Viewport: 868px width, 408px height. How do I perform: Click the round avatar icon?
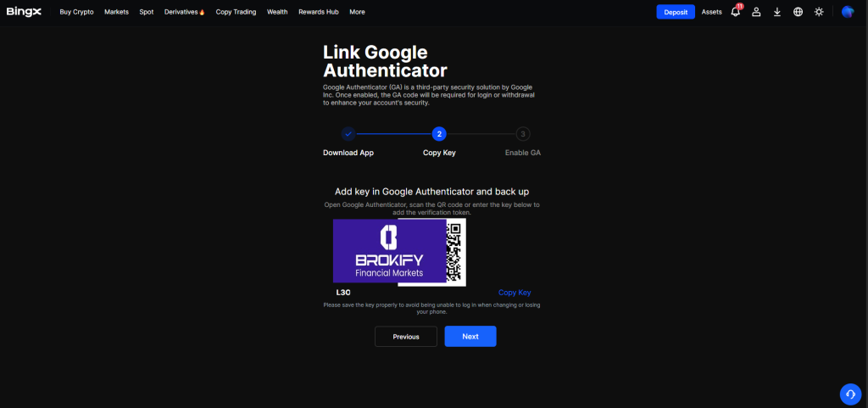(x=848, y=12)
